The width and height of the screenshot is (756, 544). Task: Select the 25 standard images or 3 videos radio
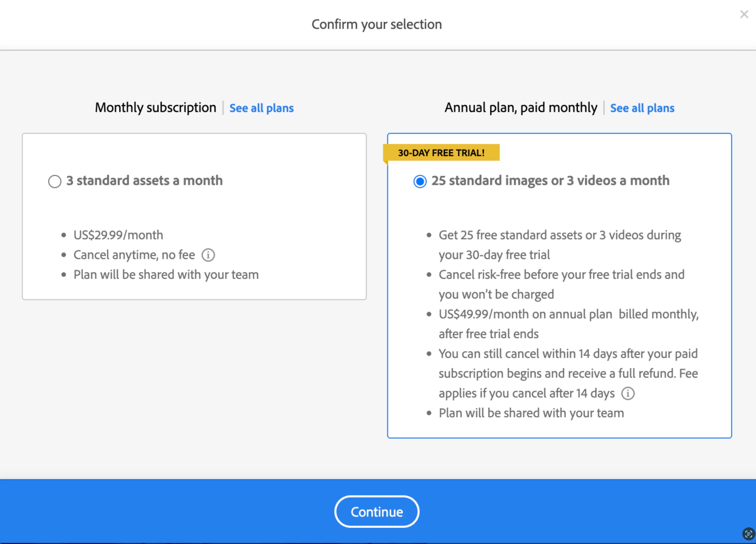click(x=420, y=182)
